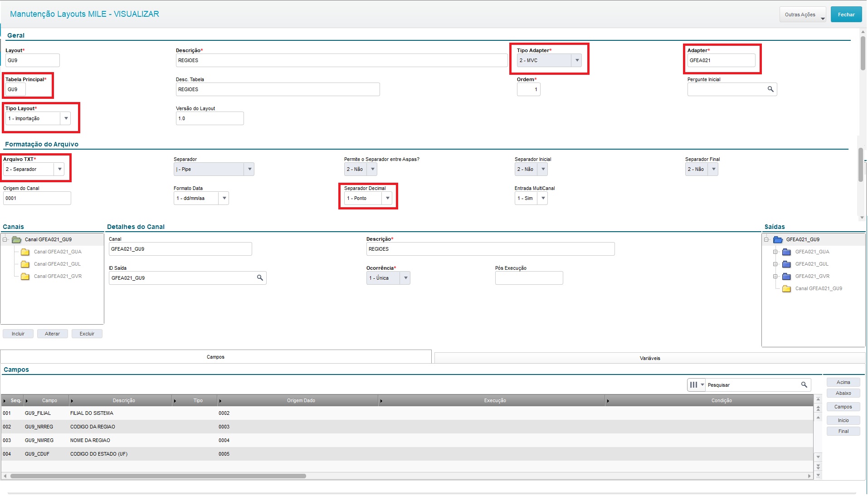Image resolution: width=868 pixels, height=496 pixels.
Task: Click the yellow Canal GFEA021_GU9 folder in Saídas
Action: click(x=787, y=288)
